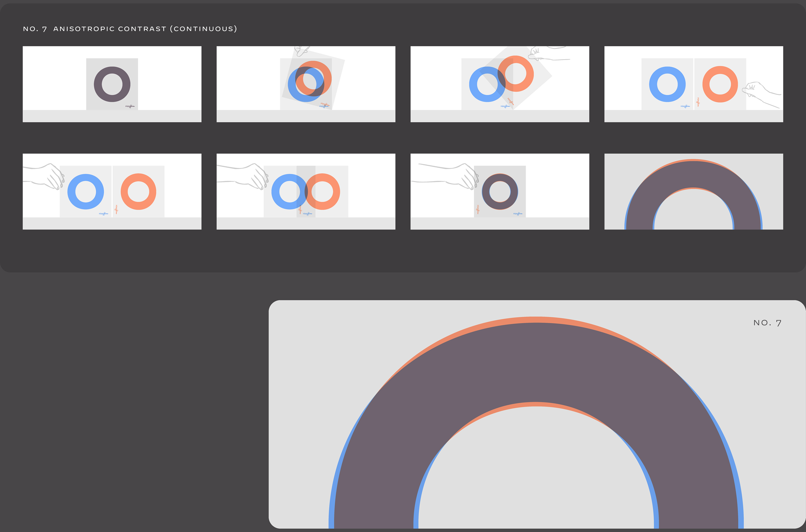Click the 'NO. 7 ANISOTROPIC CONTRAST (CONTINUOUS)' heading
Screen dimensions: 806x532
130,29
